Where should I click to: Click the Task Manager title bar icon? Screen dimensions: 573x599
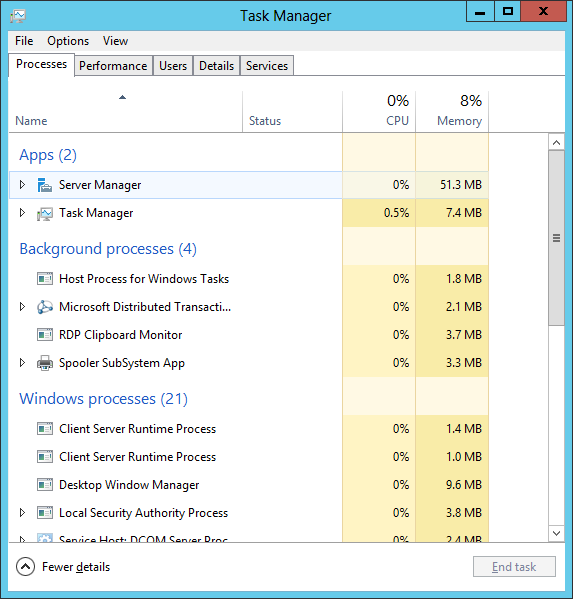18,16
